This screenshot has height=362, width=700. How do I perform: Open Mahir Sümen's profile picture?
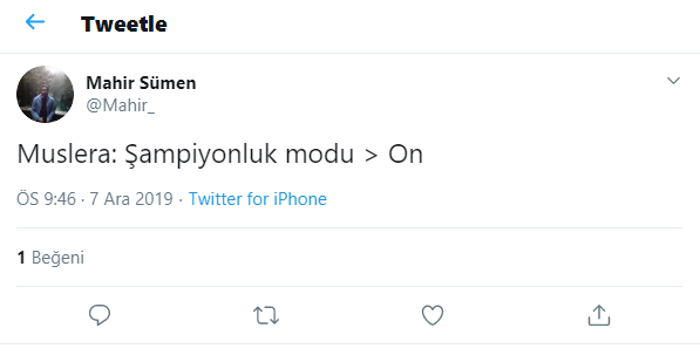tap(45, 94)
